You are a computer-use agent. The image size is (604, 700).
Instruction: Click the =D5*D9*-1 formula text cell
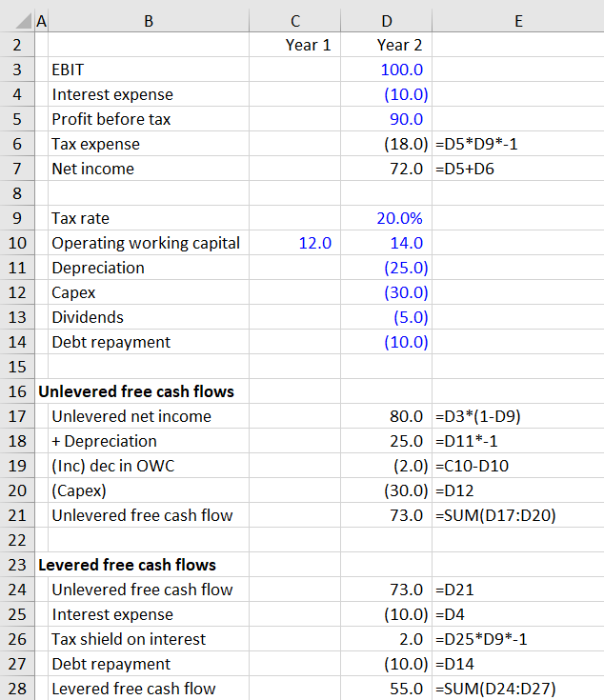(x=475, y=144)
